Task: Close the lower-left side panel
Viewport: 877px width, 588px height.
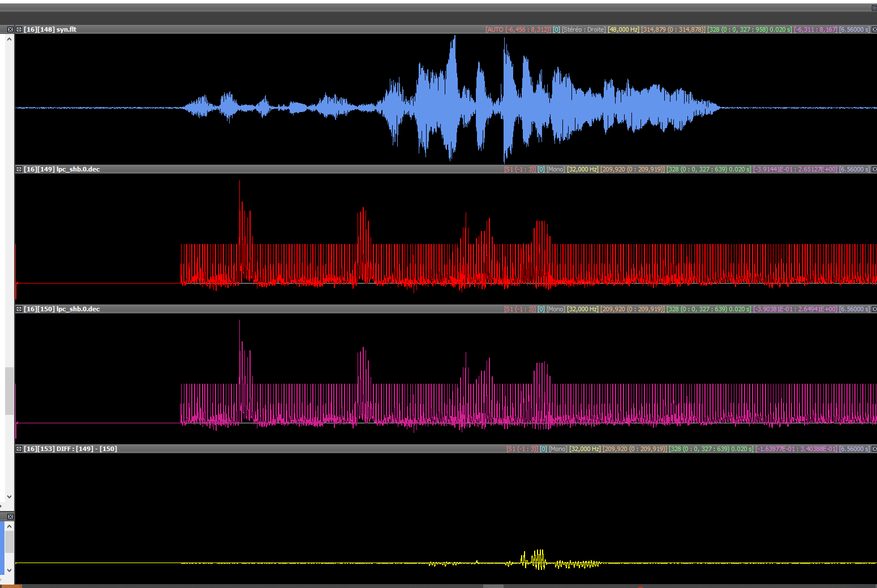Action: pyautogui.click(x=10, y=516)
